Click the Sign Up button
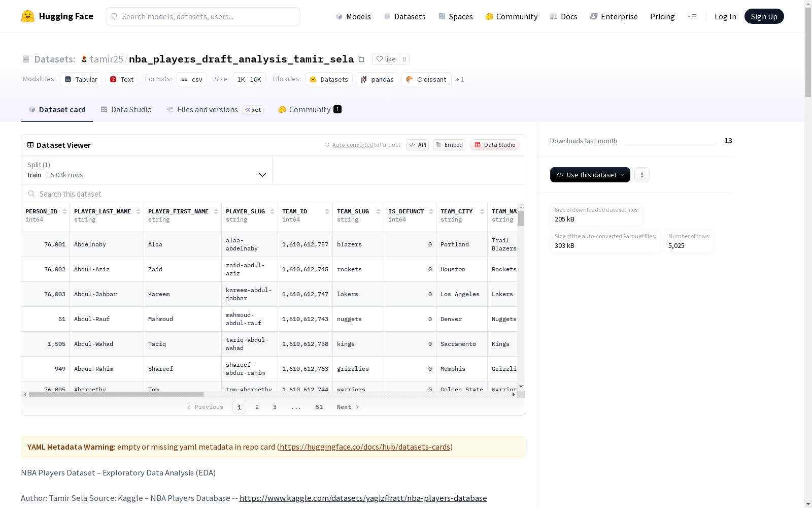Screen dimensions: 812x508 764,16
